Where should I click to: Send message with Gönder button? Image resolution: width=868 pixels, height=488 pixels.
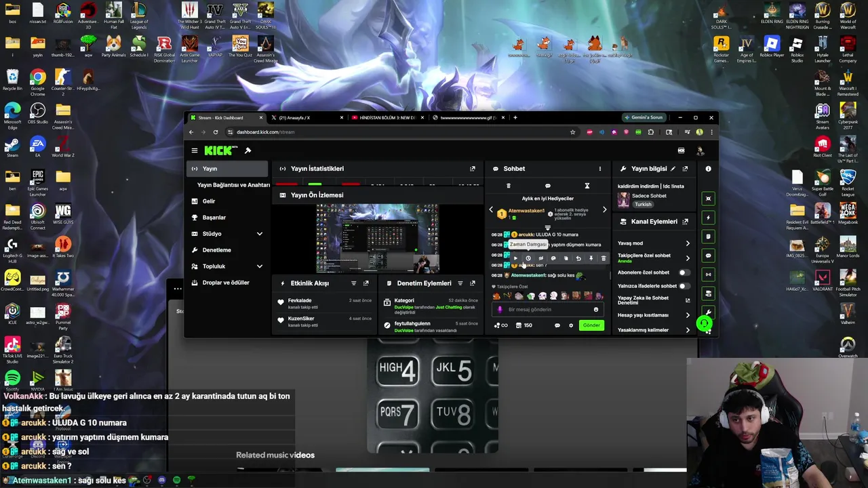(x=591, y=325)
